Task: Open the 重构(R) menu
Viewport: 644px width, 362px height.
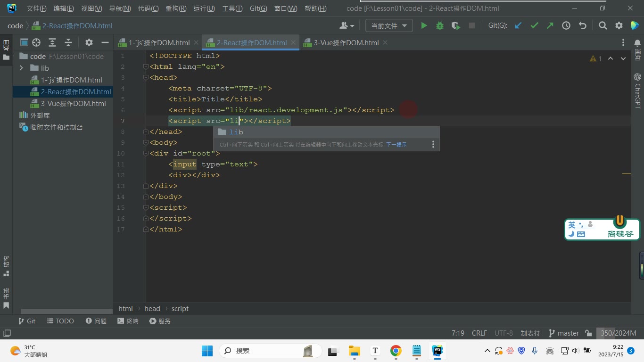Action: (176, 8)
